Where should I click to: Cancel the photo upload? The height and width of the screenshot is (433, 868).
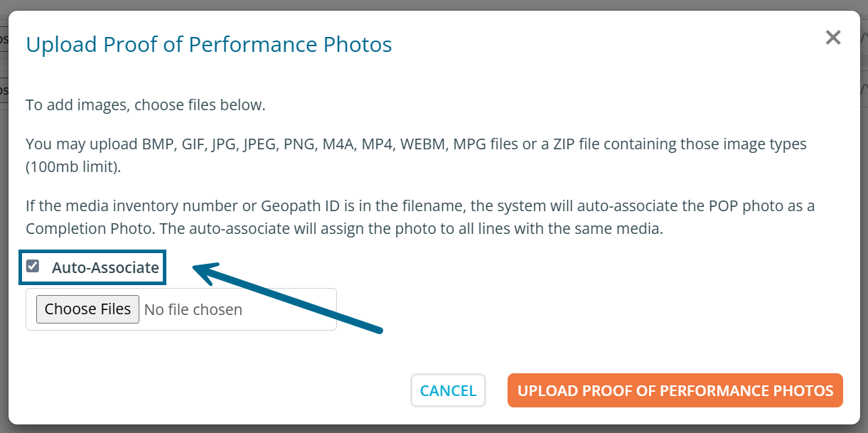[x=448, y=390]
